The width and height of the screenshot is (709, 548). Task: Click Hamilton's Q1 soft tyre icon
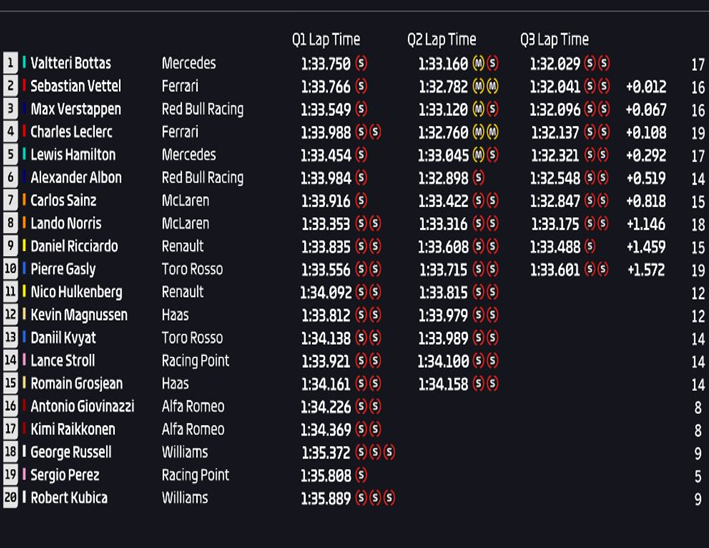(x=361, y=155)
